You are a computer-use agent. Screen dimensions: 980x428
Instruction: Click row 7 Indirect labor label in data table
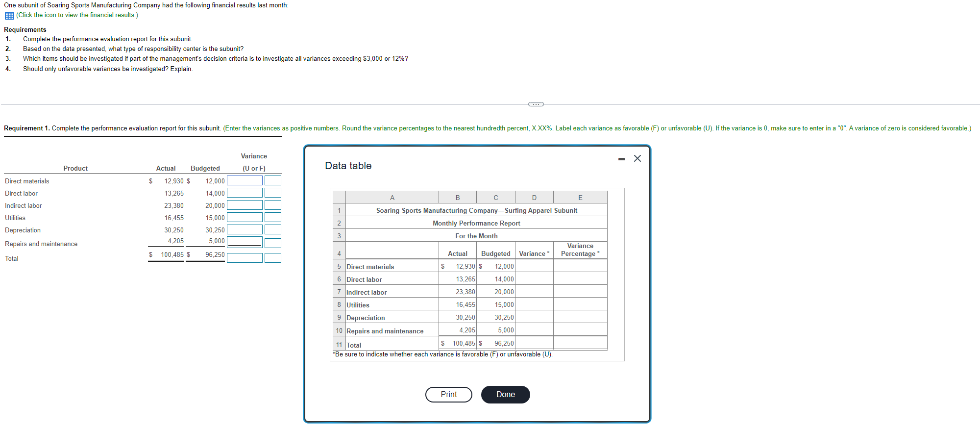click(367, 292)
